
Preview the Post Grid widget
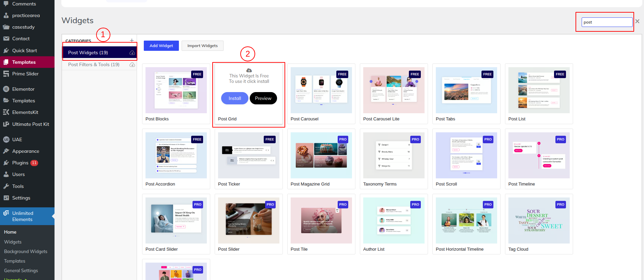click(x=263, y=98)
